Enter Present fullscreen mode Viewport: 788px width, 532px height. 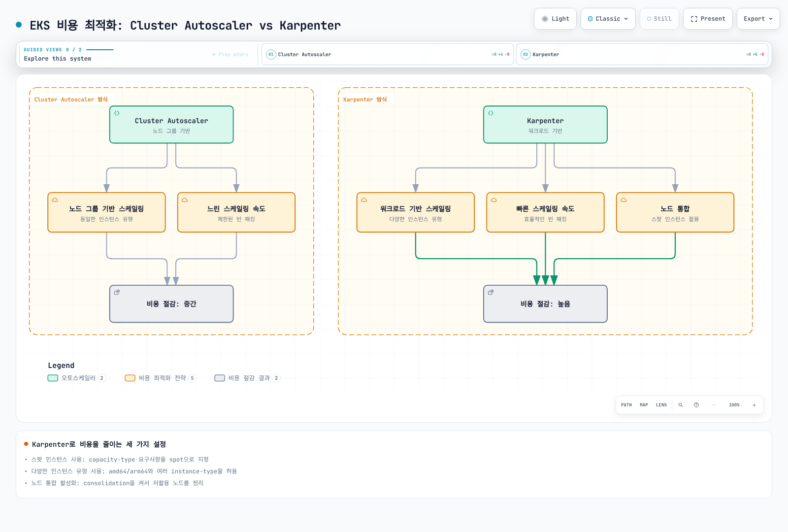click(x=708, y=19)
